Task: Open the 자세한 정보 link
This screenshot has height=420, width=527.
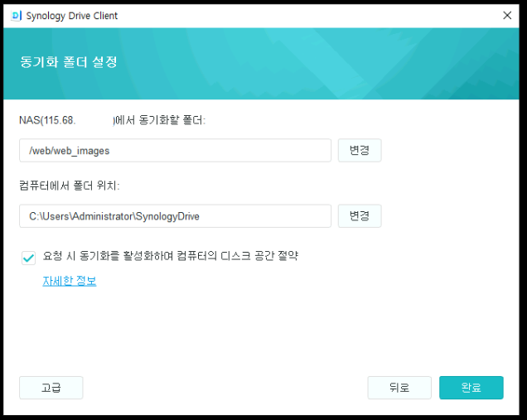Action: (x=70, y=281)
